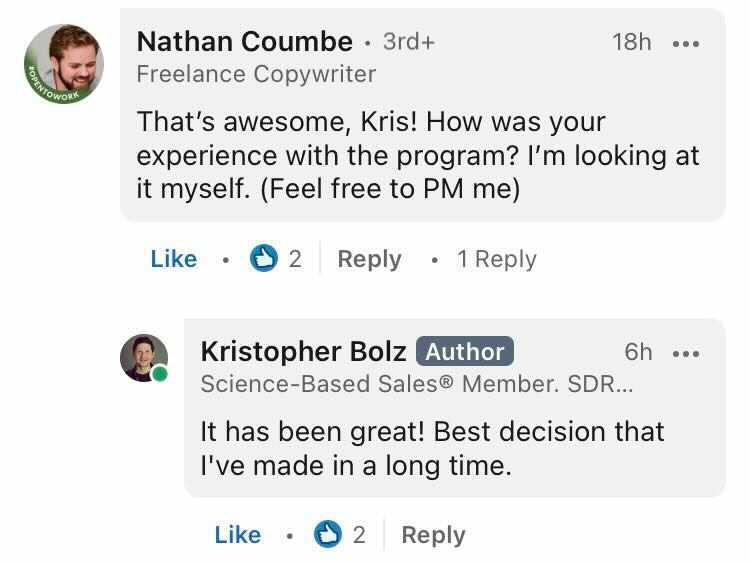Click the green online status dot
The width and height of the screenshot is (750, 564).
click(160, 374)
